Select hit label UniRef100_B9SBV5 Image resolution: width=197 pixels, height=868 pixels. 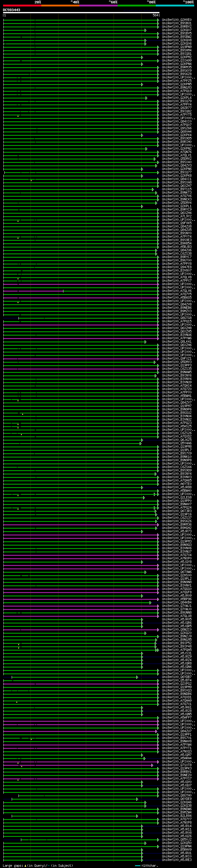pos(177,33)
